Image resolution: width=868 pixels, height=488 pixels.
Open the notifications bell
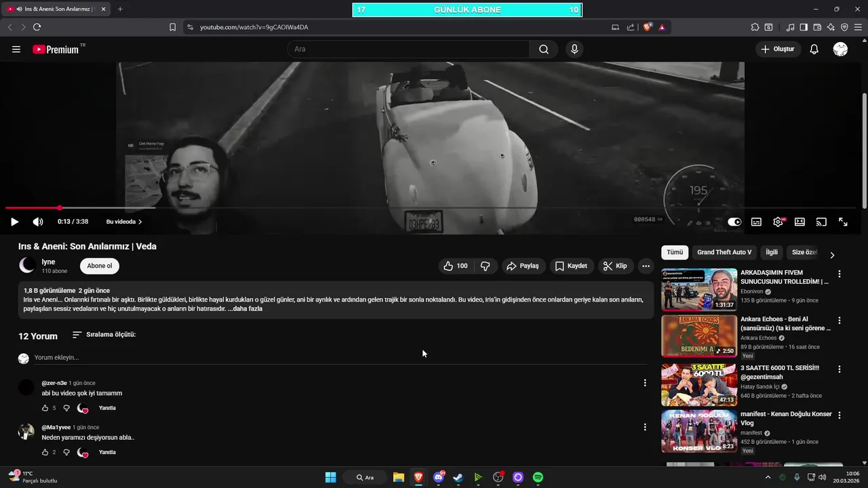(814, 49)
